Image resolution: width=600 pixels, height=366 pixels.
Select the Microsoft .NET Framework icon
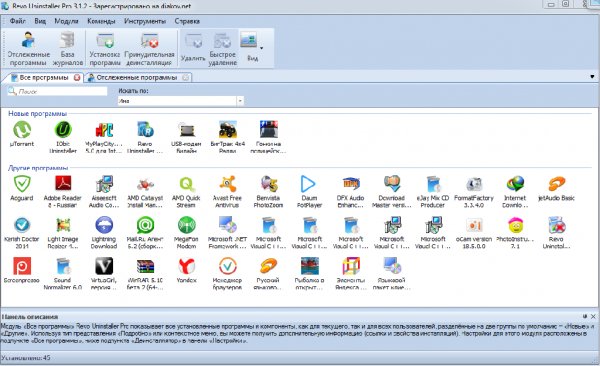click(227, 225)
